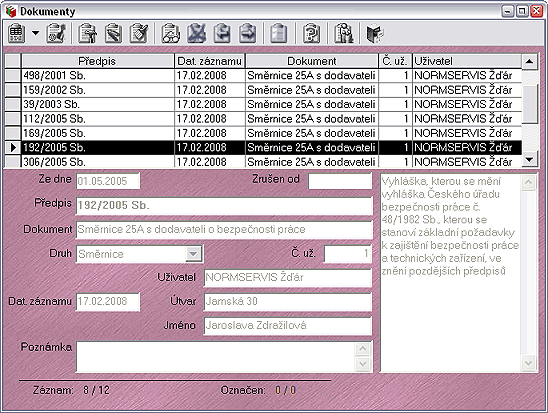The image size is (548, 413).
Task: Expand the Druh combo box
Action: click(193, 254)
